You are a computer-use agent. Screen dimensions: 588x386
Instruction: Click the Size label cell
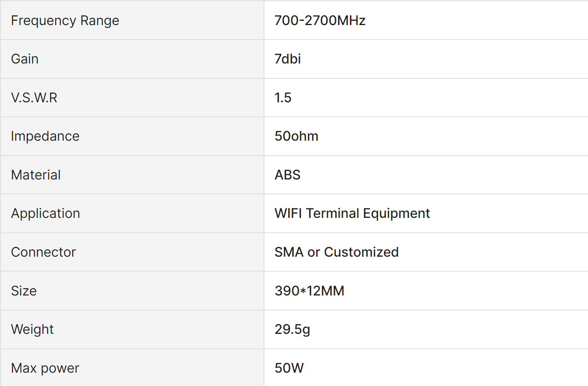click(x=24, y=291)
